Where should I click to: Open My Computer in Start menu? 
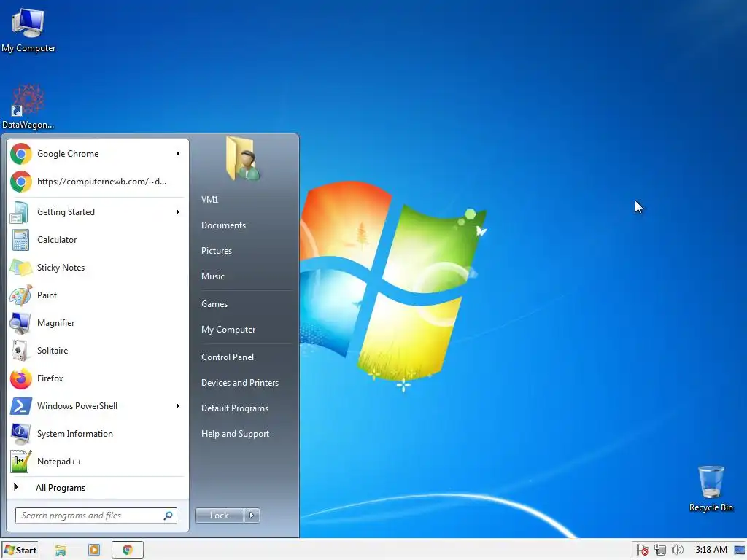[x=228, y=330]
